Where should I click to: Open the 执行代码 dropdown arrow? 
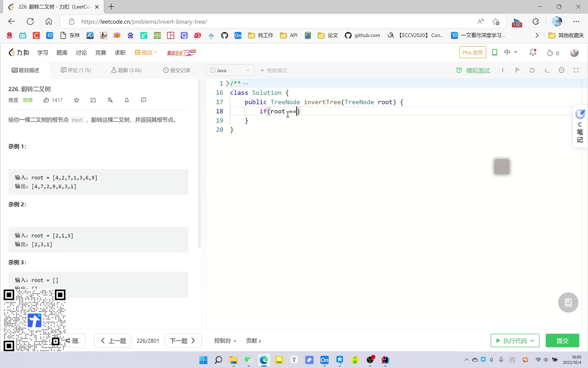pos(533,341)
